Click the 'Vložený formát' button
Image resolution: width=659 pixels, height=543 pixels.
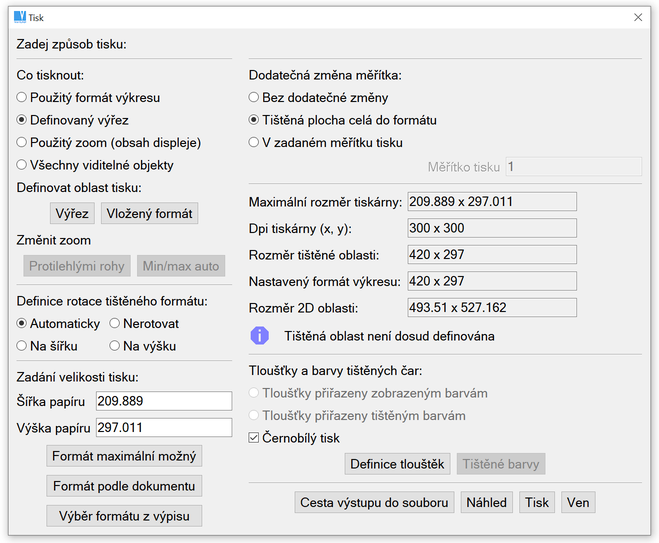click(149, 214)
